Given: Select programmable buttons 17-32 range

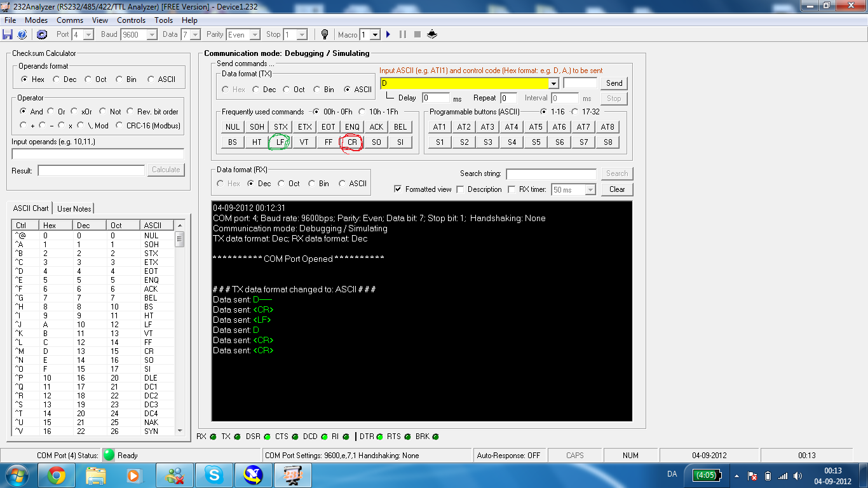Looking at the screenshot, I should click(575, 112).
